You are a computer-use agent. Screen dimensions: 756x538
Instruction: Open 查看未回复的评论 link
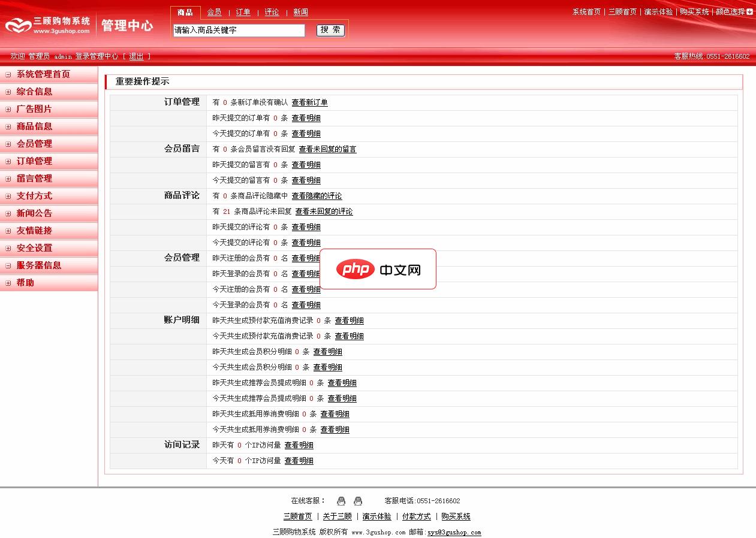pyautogui.click(x=324, y=211)
